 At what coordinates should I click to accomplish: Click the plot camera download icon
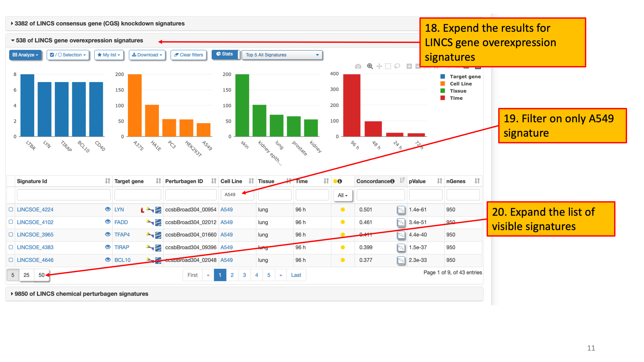click(358, 66)
